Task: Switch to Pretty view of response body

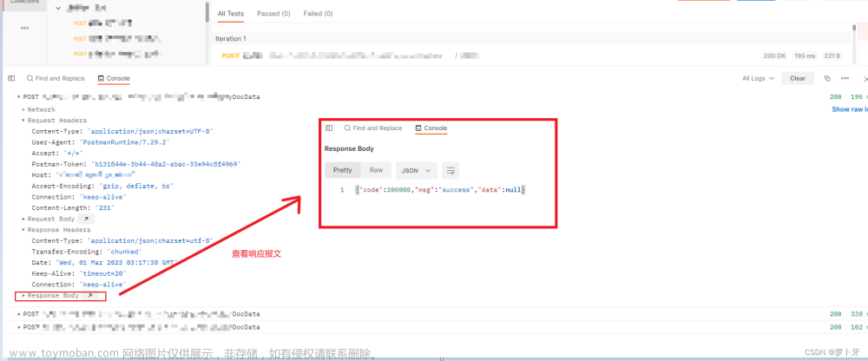Action: (x=343, y=171)
